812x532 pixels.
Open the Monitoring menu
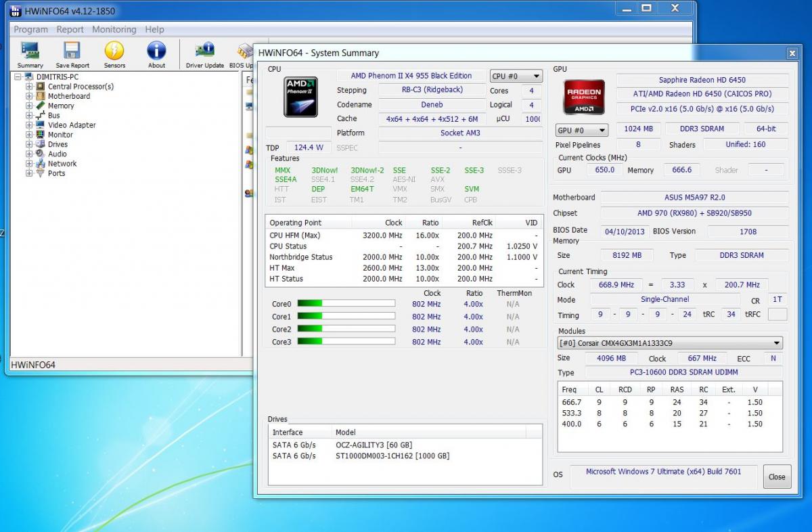pos(114,30)
